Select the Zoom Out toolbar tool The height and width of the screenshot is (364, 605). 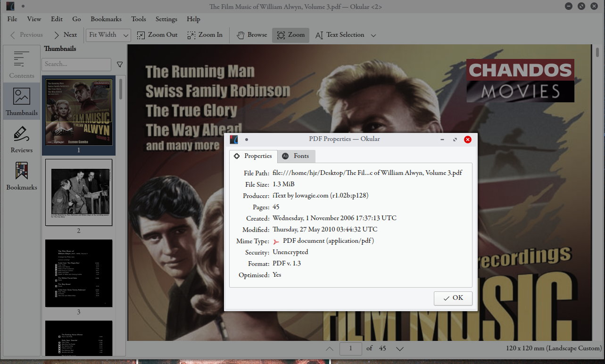157,35
